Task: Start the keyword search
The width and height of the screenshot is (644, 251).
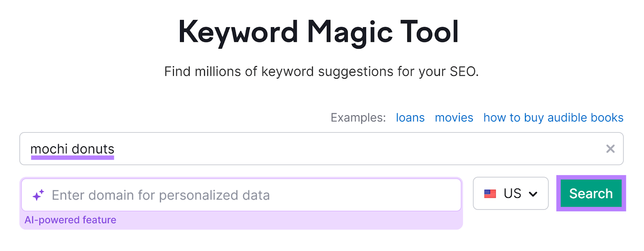Action: [x=590, y=193]
